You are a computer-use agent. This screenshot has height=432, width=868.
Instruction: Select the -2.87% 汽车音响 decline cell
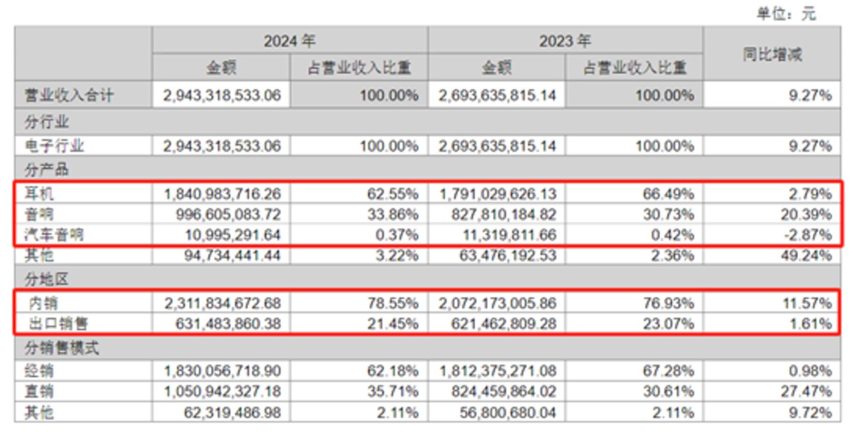point(805,234)
